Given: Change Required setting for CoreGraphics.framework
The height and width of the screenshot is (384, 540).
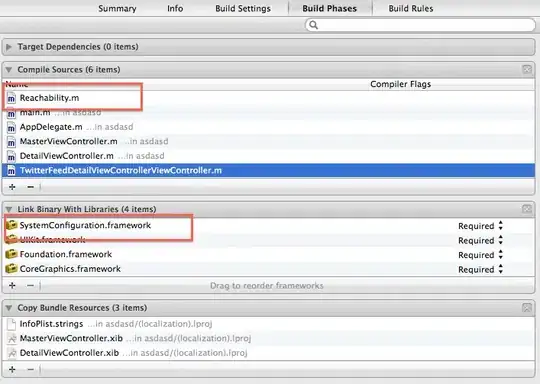Looking at the screenshot, I should [x=481, y=269].
